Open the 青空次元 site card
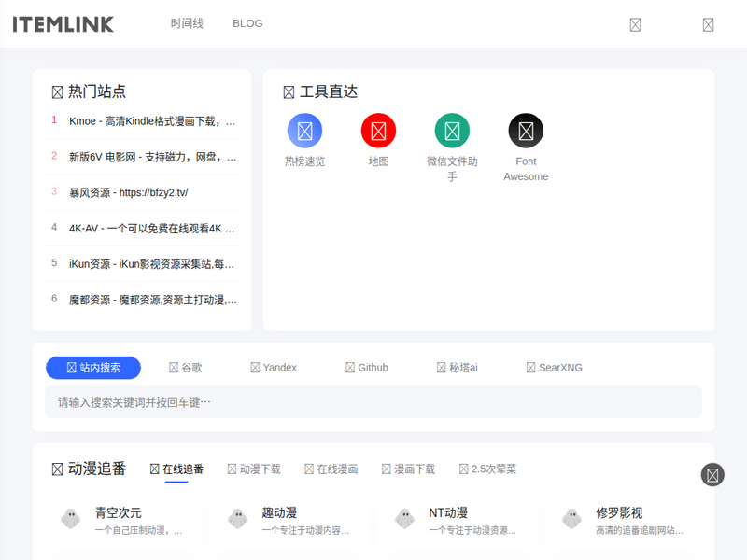This screenshot has height=560, width=747. [x=123, y=521]
